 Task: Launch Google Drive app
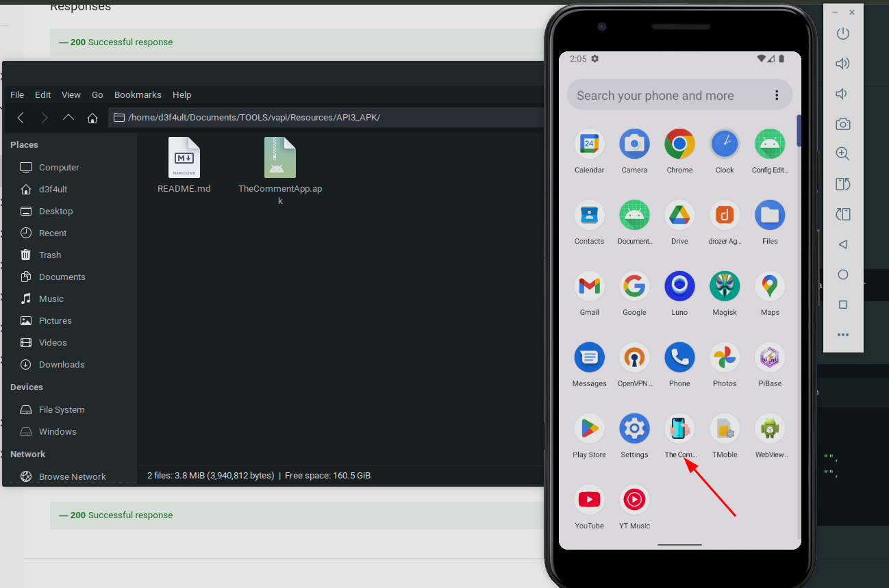coord(679,216)
